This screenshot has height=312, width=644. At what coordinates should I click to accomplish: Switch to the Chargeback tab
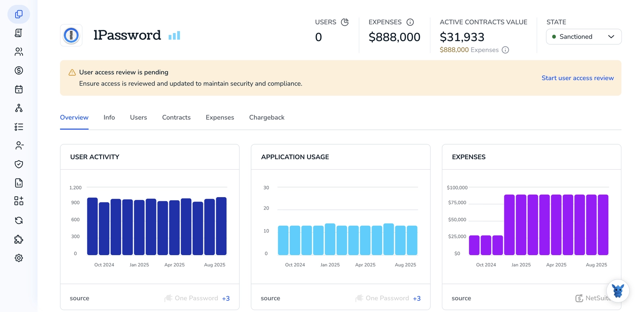click(x=267, y=117)
